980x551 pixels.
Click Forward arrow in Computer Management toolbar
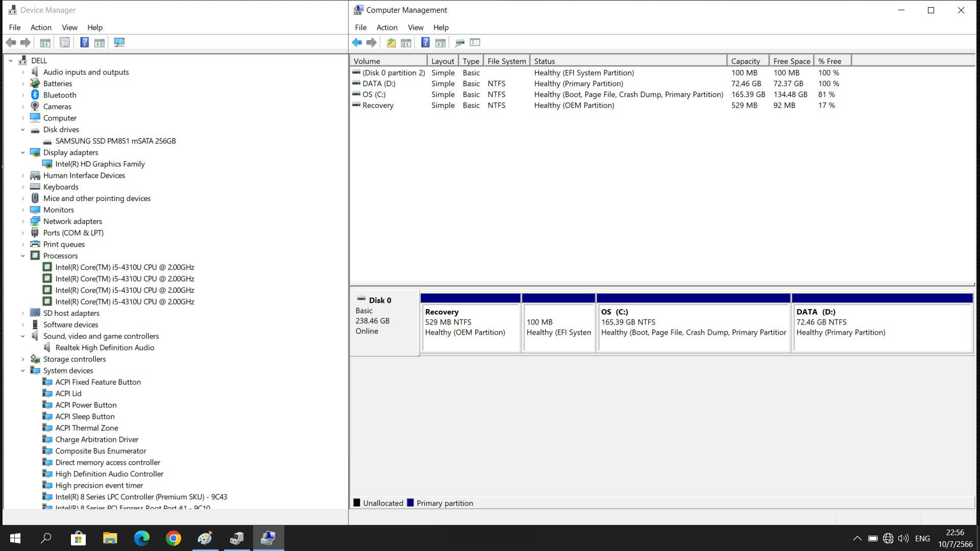pos(372,43)
